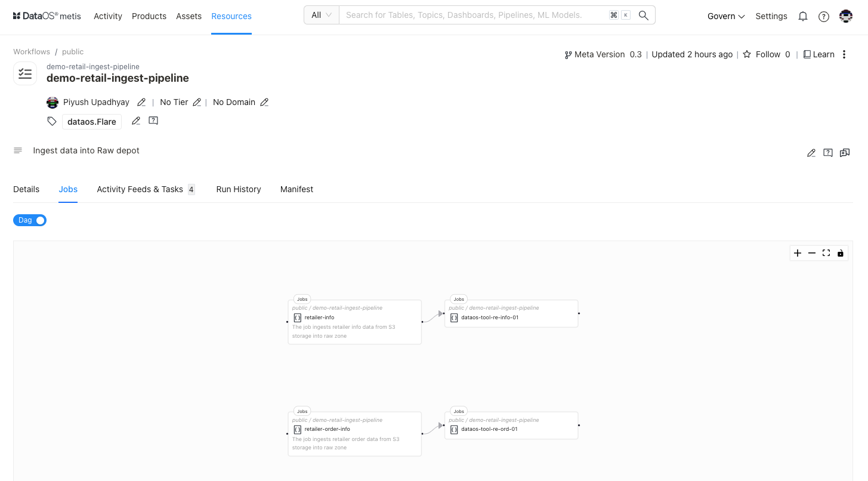Edit the tier pencil icon
This screenshot has height=481, width=868.
coord(197,102)
